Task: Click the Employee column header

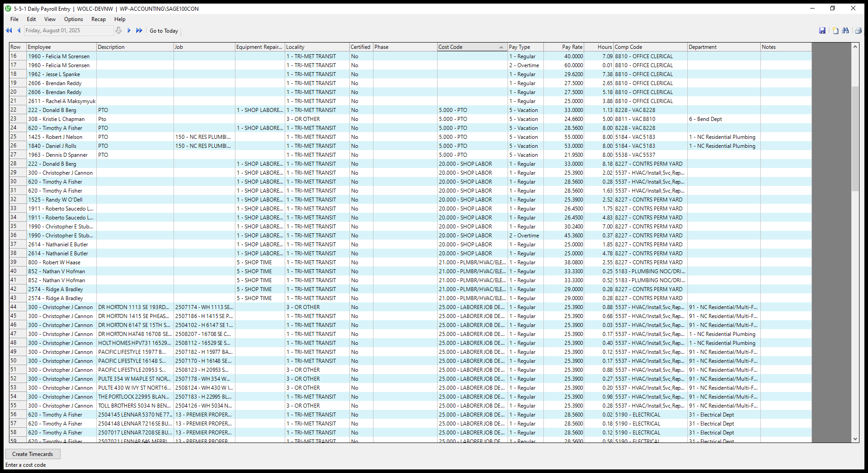Action: click(61, 47)
